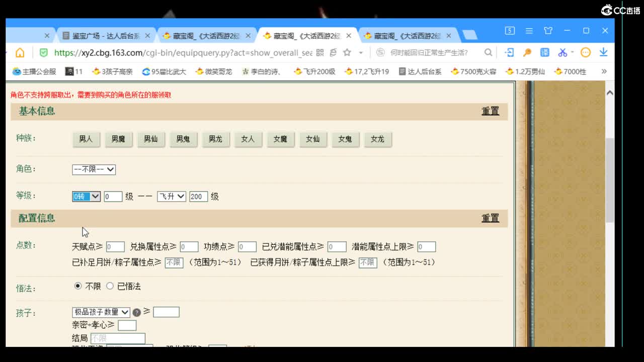
Task: Click the orange smiley face icon
Action: 586,52
